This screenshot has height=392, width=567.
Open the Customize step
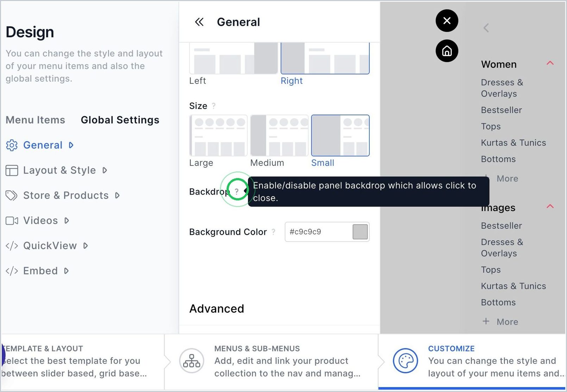472,361
